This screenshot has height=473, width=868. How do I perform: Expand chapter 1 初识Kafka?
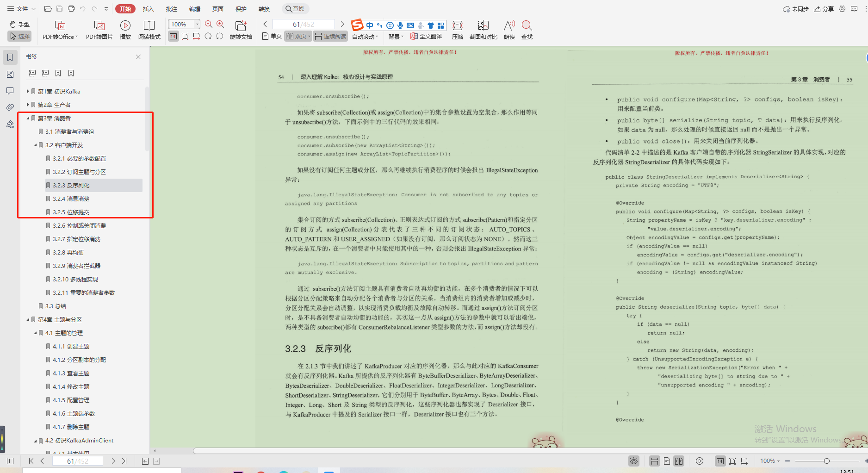[28, 91]
